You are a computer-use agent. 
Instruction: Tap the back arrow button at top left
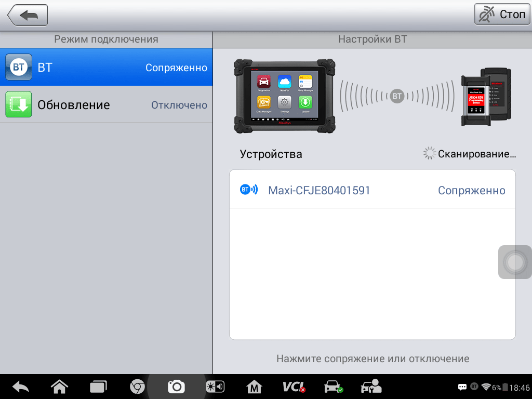tap(28, 15)
